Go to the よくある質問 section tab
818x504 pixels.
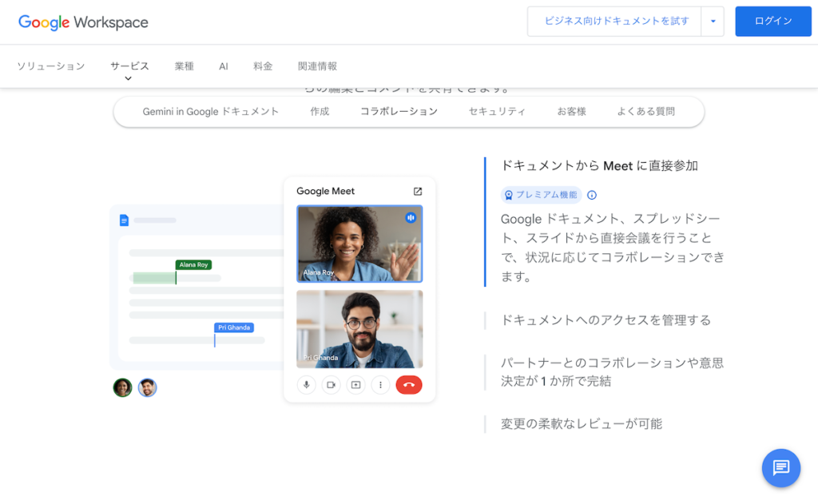click(x=645, y=112)
